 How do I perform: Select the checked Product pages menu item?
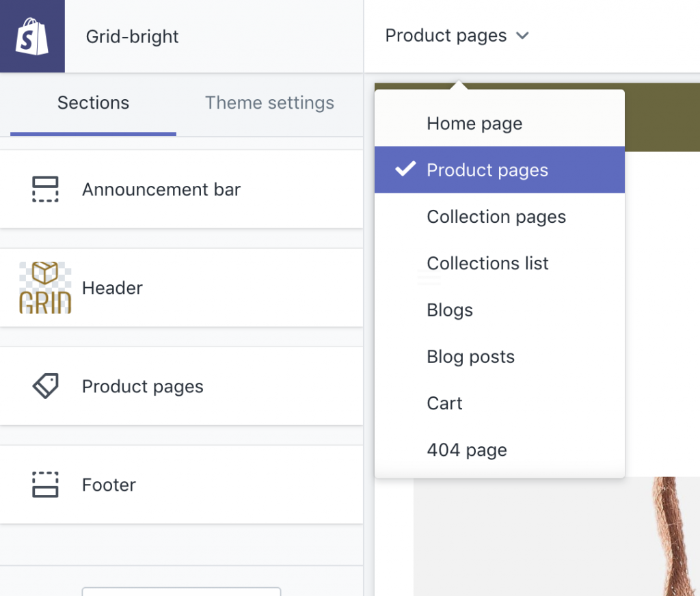pos(500,170)
